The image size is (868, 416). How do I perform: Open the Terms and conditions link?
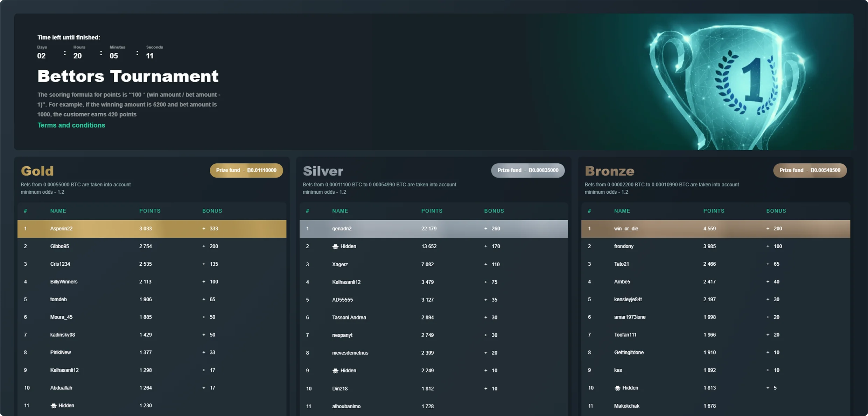[71, 125]
